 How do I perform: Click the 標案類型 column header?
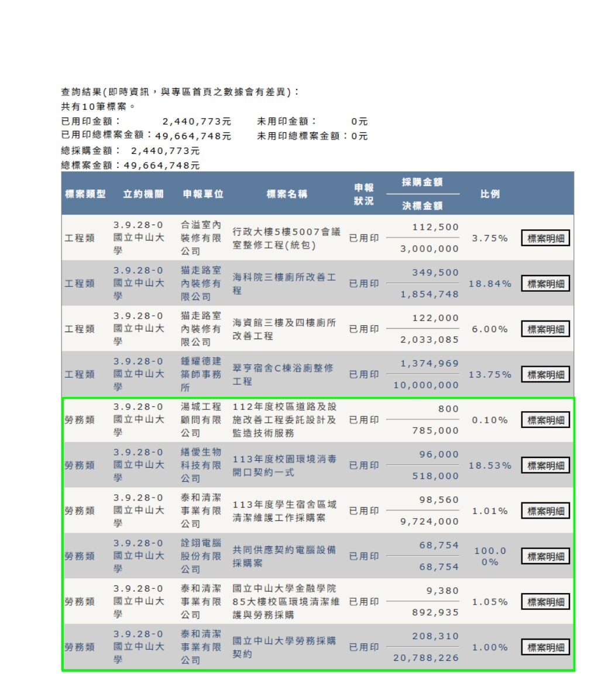click(85, 194)
